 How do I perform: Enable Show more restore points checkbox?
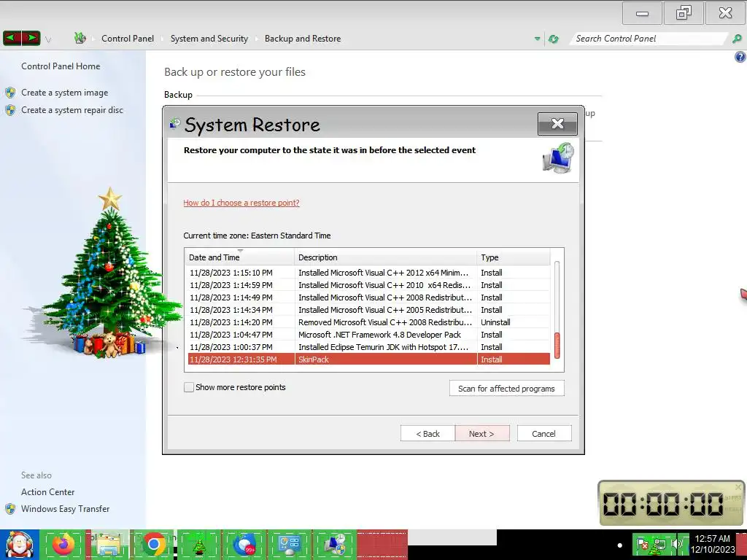(189, 387)
